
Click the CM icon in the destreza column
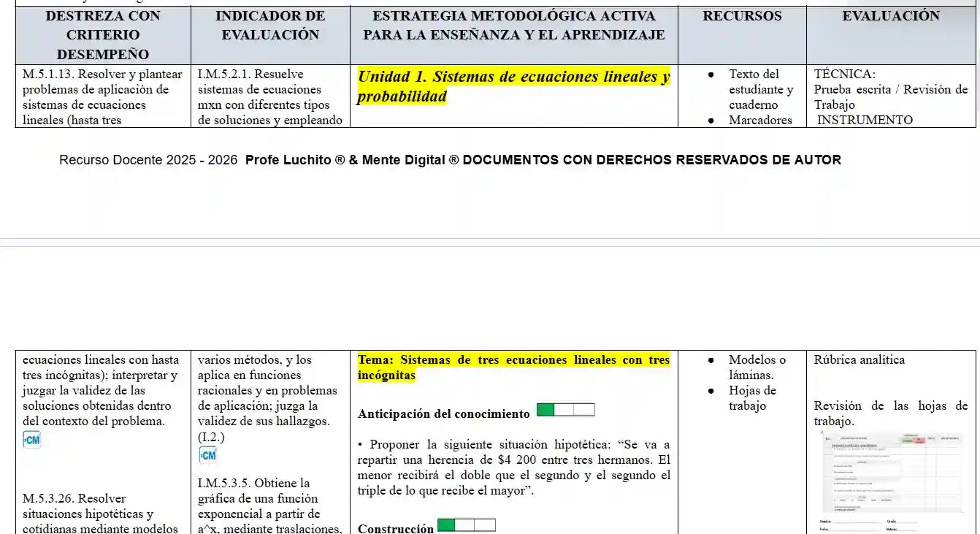pos(32,439)
